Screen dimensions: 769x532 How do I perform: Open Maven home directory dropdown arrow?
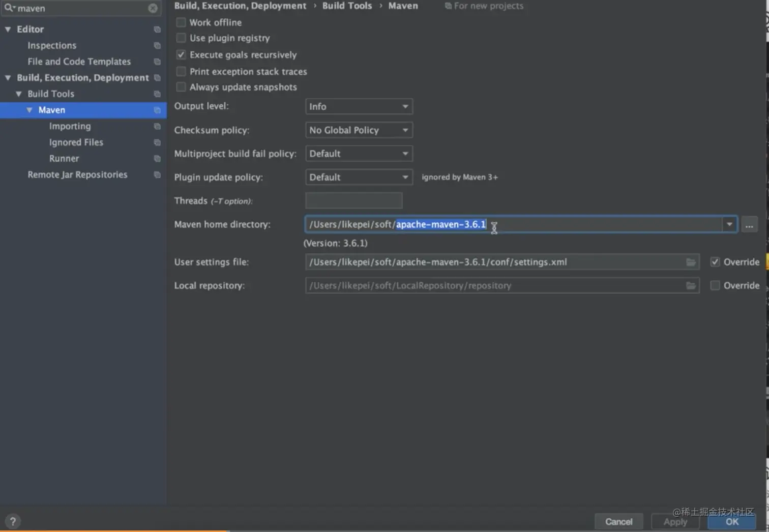tap(729, 224)
